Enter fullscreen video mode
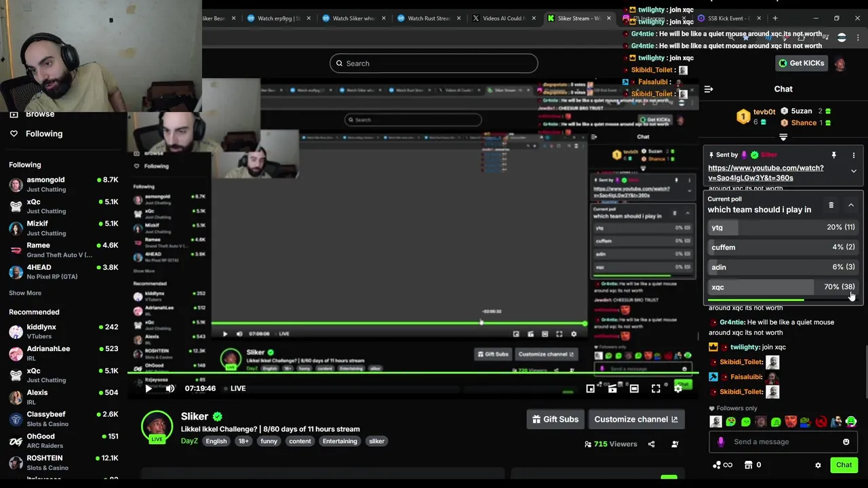The image size is (868, 488). [656, 388]
